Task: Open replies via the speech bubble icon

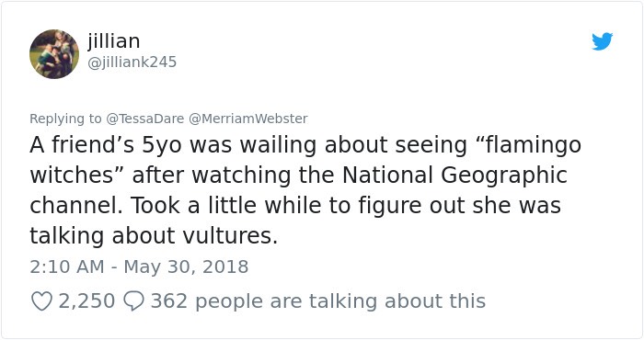Action: pyautogui.click(x=134, y=301)
